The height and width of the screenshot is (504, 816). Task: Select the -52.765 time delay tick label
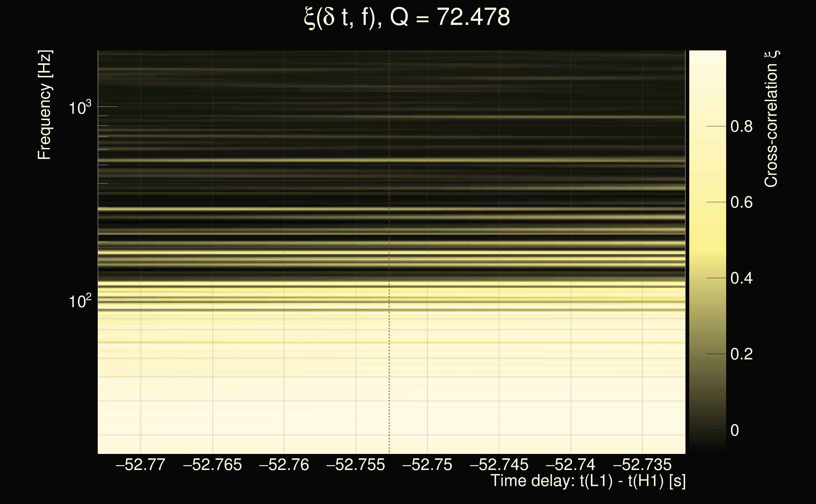point(213,465)
